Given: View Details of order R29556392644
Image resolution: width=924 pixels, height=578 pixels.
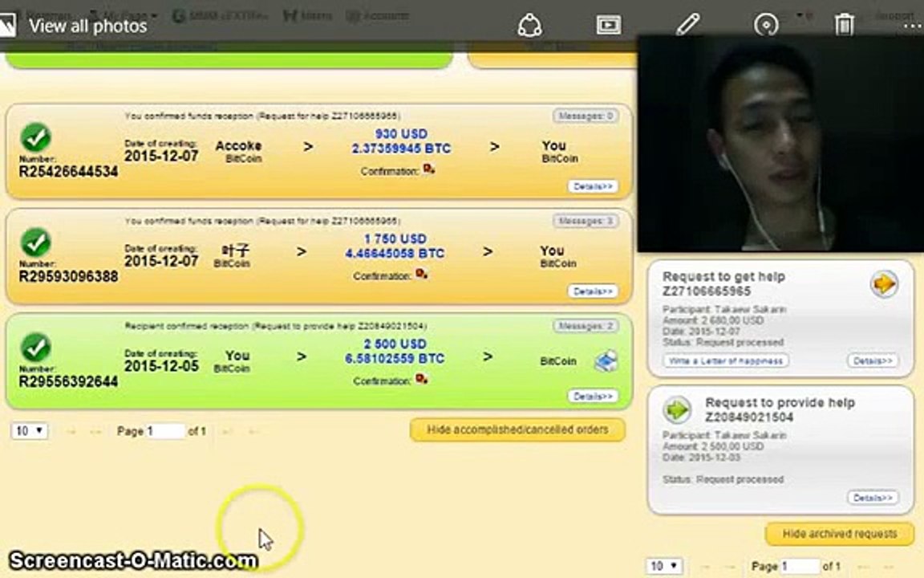Looking at the screenshot, I should coord(593,397).
